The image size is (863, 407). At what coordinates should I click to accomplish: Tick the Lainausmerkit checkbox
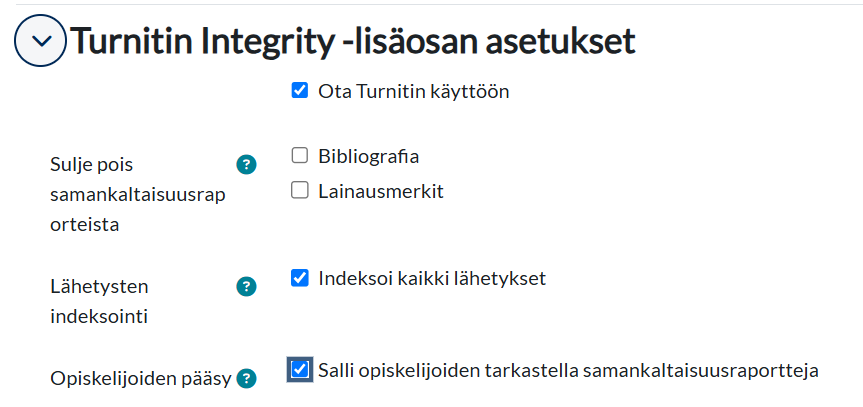click(299, 190)
